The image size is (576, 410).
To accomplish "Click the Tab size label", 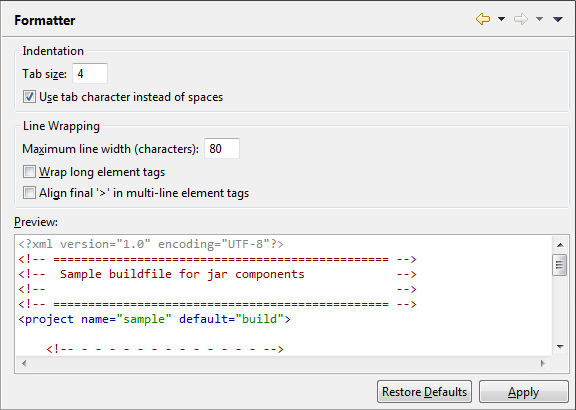I will [44, 74].
